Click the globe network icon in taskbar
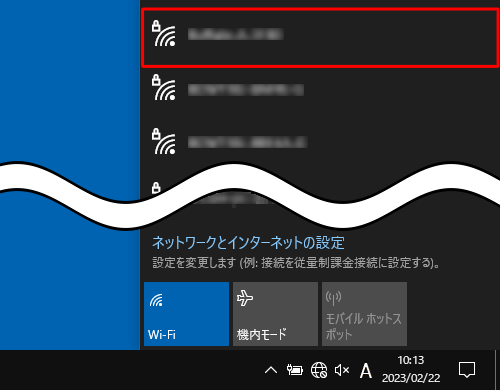This screenshot has width=500, height=390. tap(319, 370)
